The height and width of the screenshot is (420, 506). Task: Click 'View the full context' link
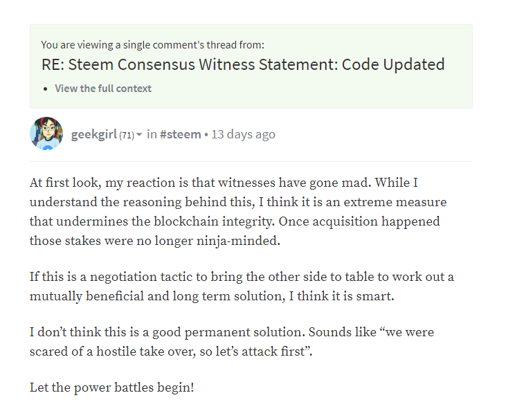(x=103, y=89)
